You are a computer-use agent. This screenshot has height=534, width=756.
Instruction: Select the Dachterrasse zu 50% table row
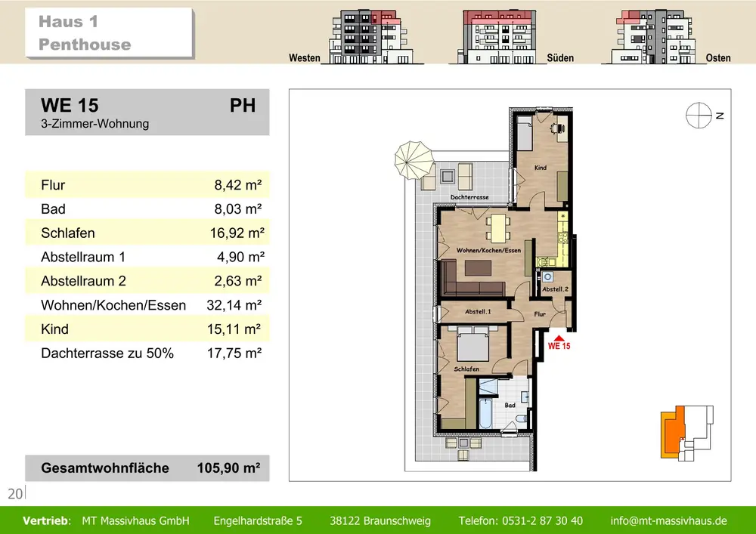tap(147, 353)
